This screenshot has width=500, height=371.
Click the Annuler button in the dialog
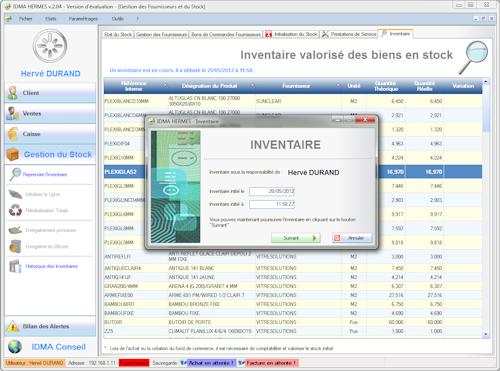352,238
